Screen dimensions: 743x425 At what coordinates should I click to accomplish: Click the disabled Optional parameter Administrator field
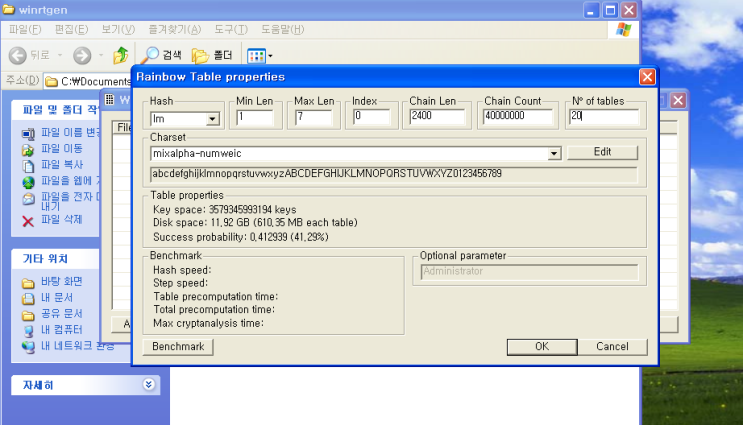(x=529, y=272)
